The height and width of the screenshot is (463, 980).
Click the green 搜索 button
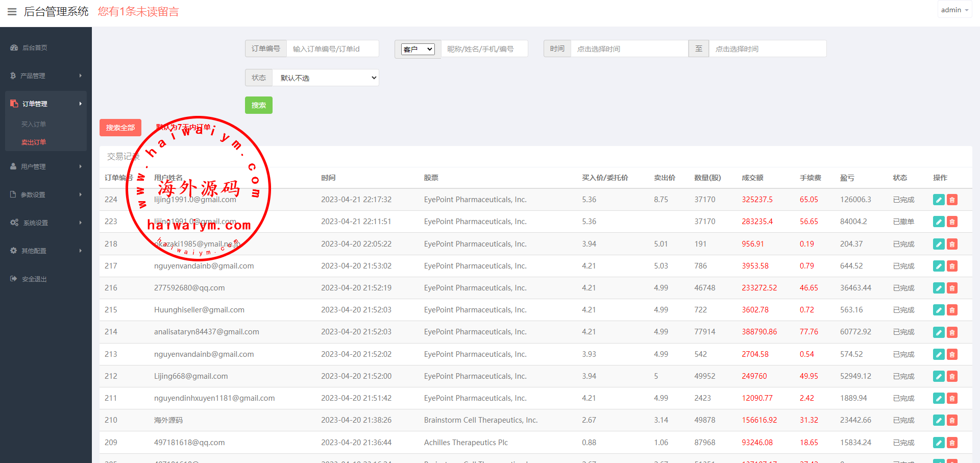pos(258,105)
